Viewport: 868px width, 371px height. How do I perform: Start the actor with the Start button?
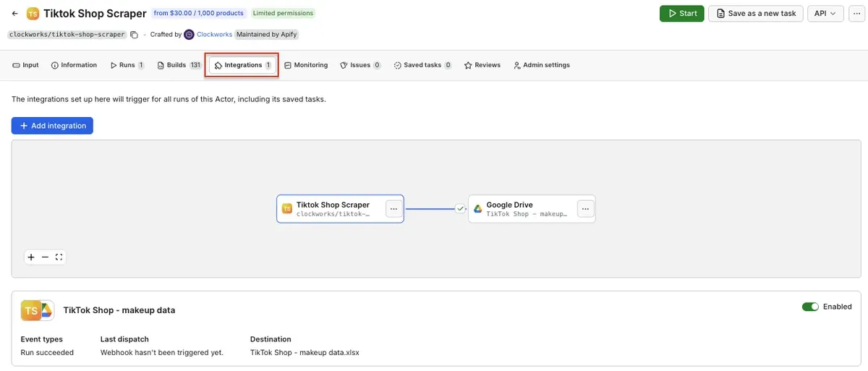click(x=681, y=13)
